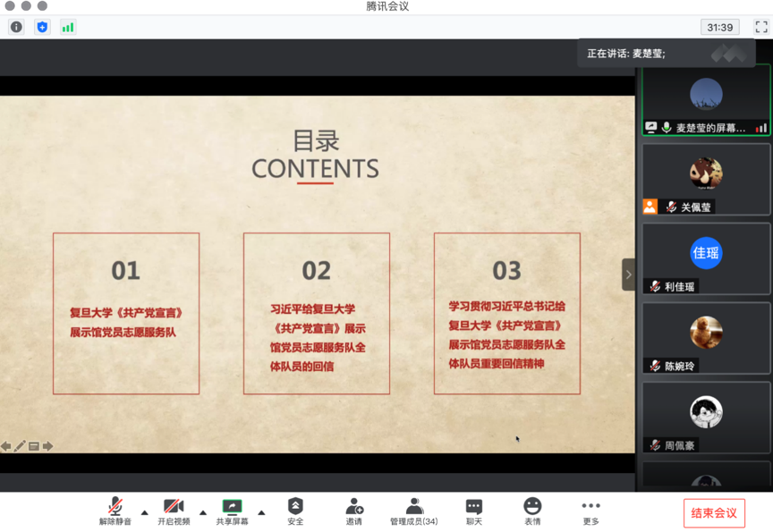Toggle fullscreen with the top-right expand icon

[x=761, y=27]
